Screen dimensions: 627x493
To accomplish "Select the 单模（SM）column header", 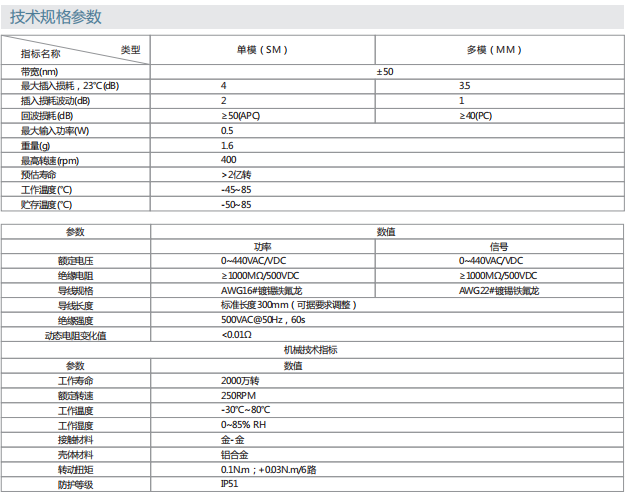I will [x=261, y=50].
